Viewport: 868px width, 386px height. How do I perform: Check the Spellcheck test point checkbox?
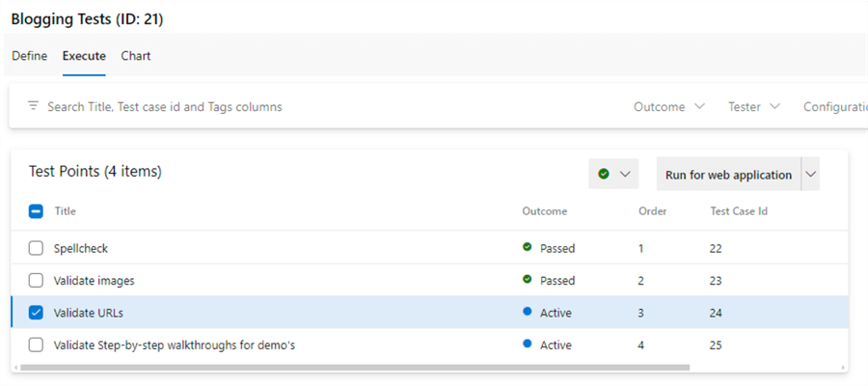(36, 248)
